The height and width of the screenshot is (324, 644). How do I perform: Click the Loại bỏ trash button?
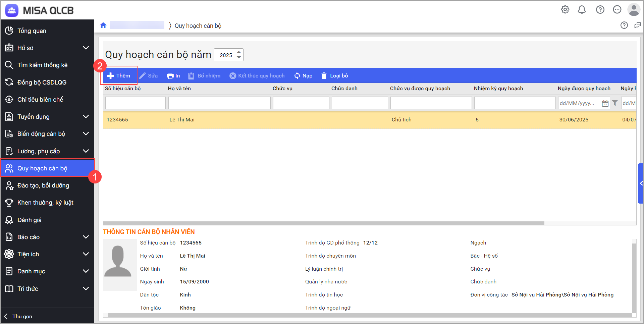334,76
